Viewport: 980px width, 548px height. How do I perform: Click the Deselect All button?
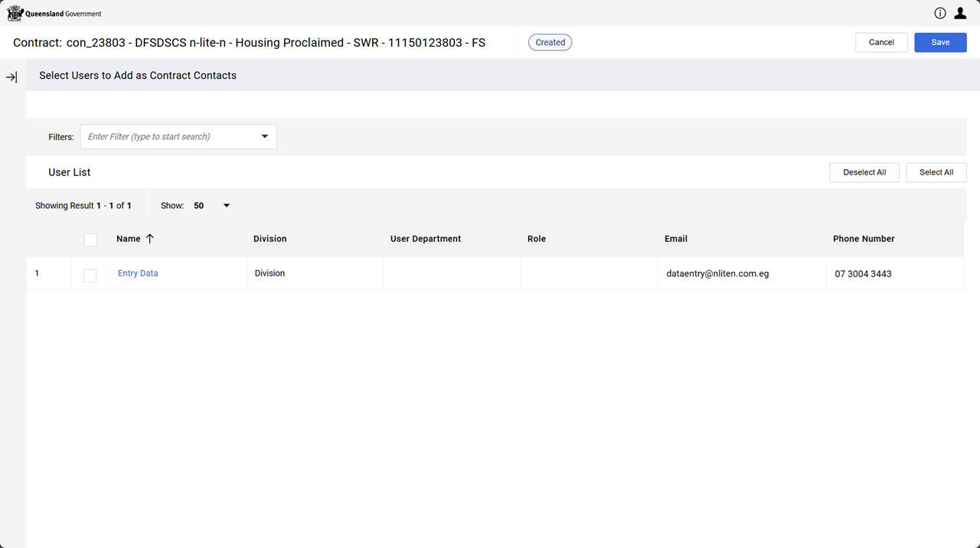(864, 172)
